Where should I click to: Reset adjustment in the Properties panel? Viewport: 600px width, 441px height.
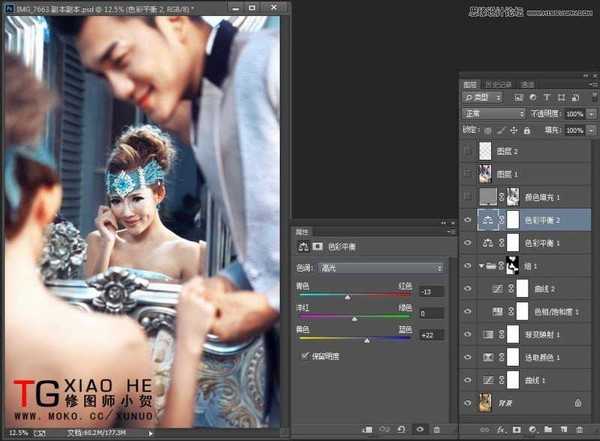pyautogui.click(x=400, y=430)
